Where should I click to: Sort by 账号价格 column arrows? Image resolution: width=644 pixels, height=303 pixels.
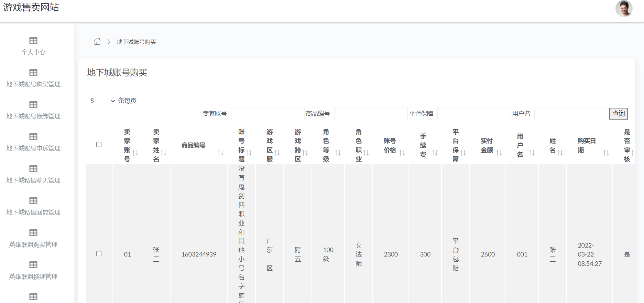pos(402,153)
